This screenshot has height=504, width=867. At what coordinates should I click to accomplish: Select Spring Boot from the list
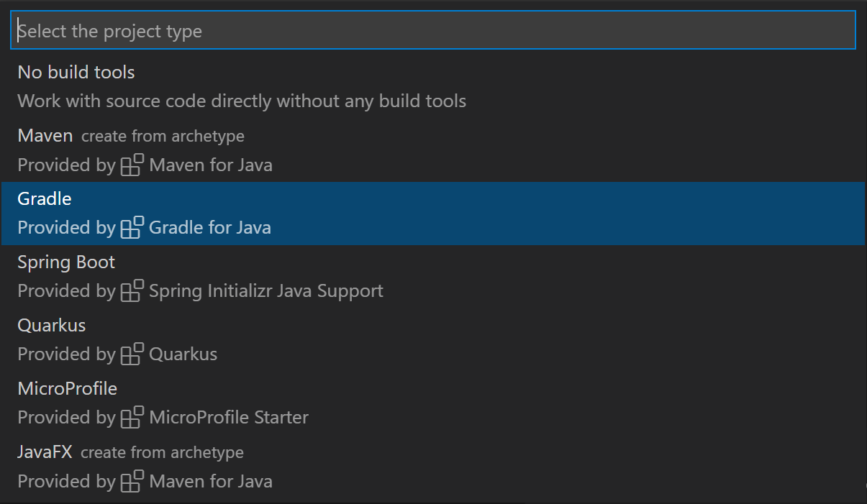(66, 262)
